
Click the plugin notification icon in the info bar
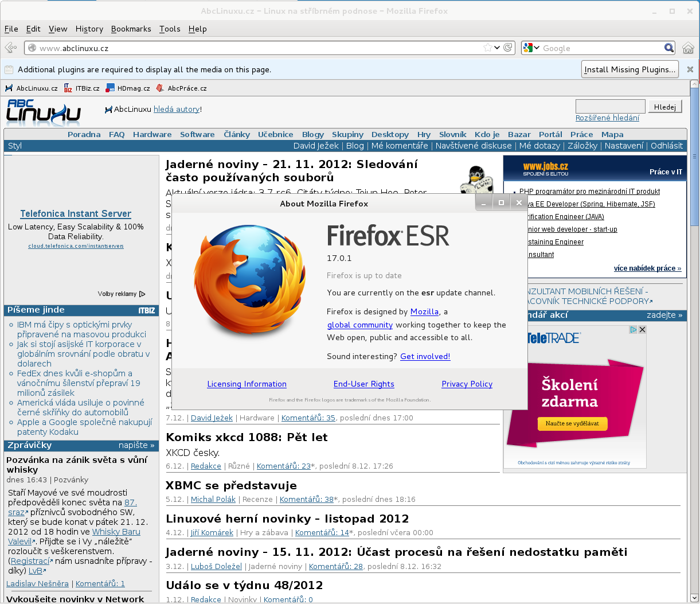tap(9, 69)
